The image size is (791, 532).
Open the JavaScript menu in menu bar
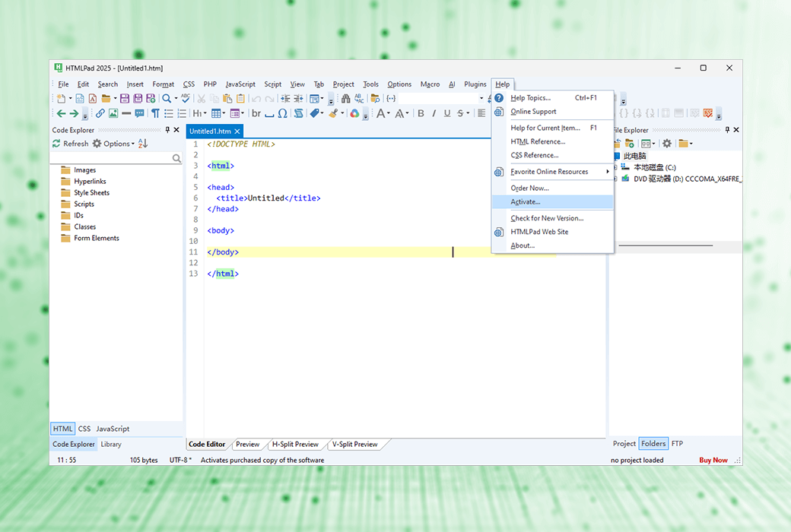(240, 84)
